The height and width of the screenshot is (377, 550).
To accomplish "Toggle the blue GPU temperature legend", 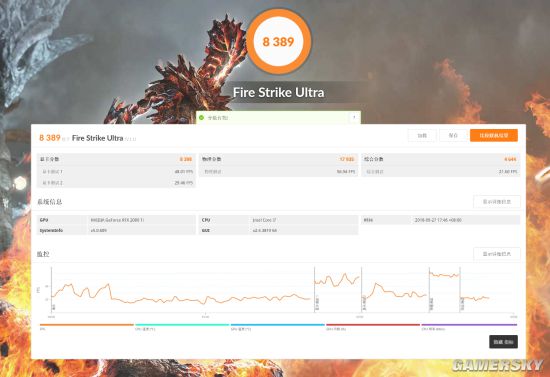I will [x=277, y=325].
